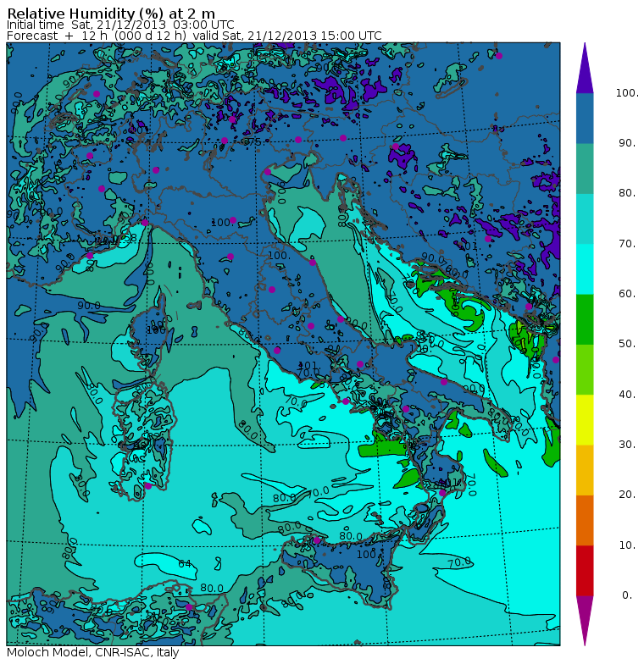Pick the bright cyan 60–70 color bar segment

[585, 269]
